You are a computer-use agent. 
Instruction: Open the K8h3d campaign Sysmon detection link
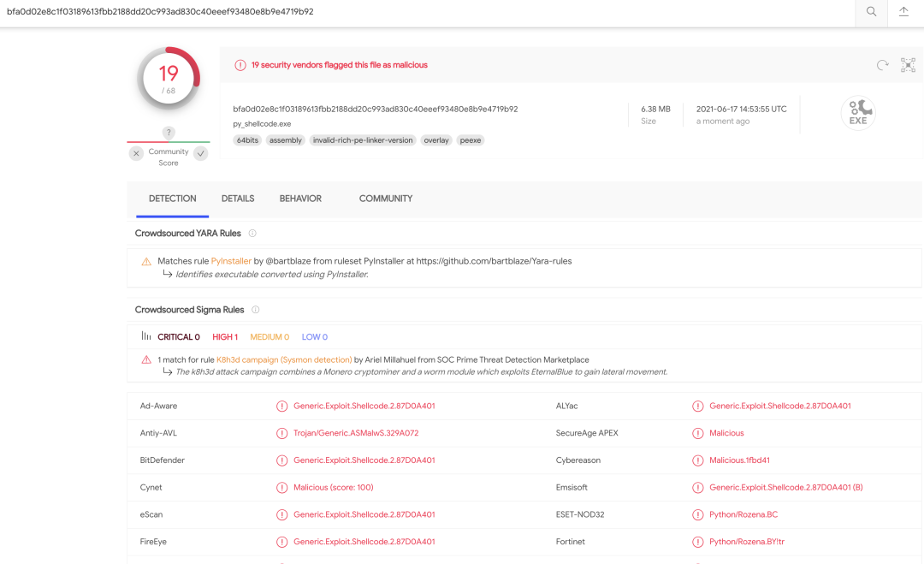tap(284, 359)
